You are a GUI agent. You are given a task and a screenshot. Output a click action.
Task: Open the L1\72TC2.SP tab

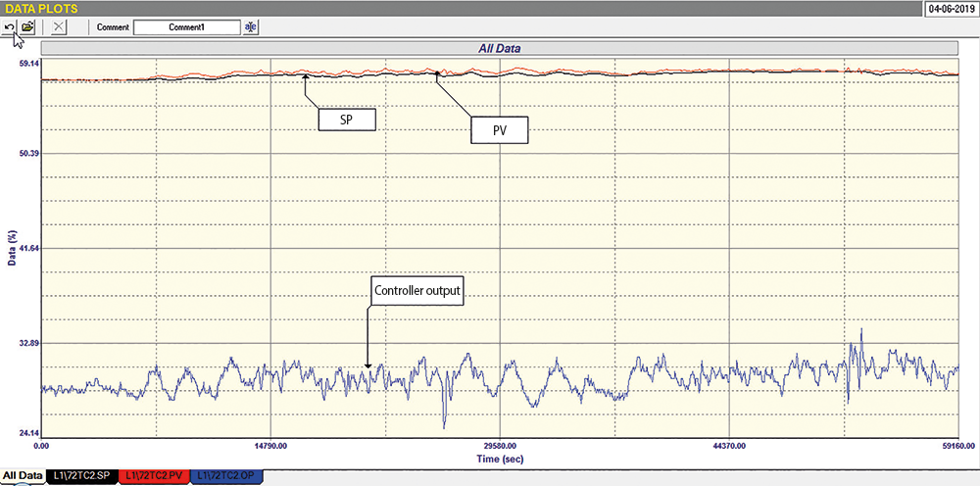(80, 476)
